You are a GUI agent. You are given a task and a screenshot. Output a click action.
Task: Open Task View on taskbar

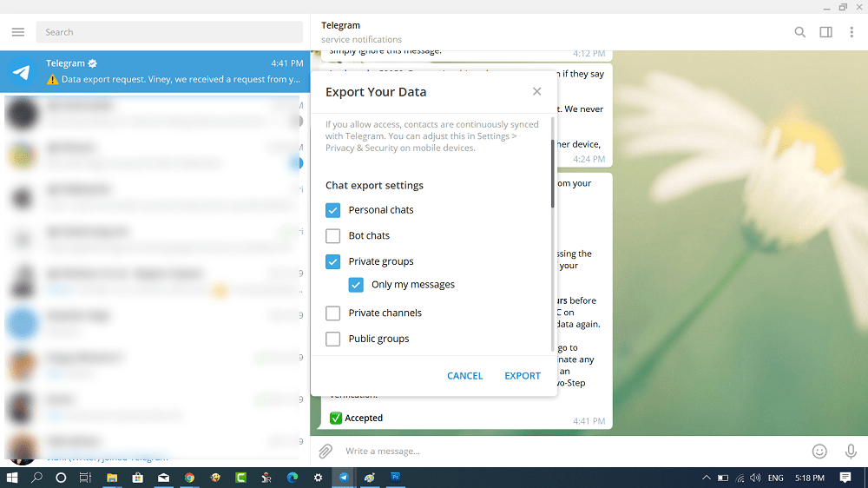pos(85,478)
